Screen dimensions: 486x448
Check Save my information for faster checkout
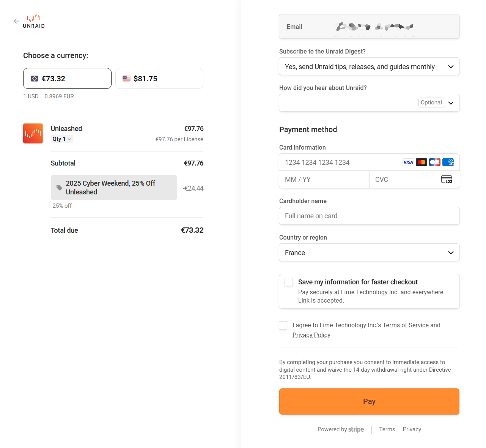coord(289,282)
